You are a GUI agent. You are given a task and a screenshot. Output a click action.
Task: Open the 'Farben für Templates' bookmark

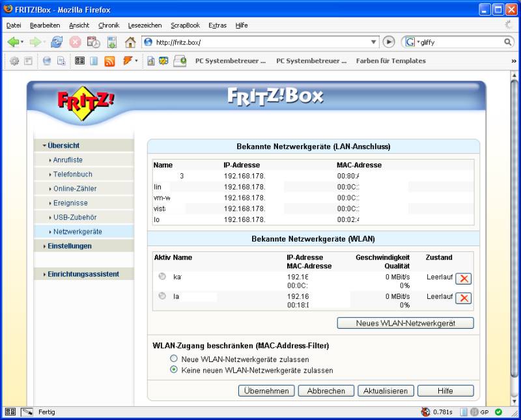tap(391, 61)
